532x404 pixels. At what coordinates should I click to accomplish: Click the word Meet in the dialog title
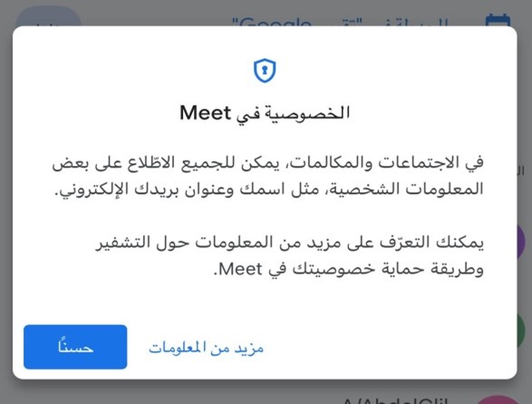pos(205,112)
